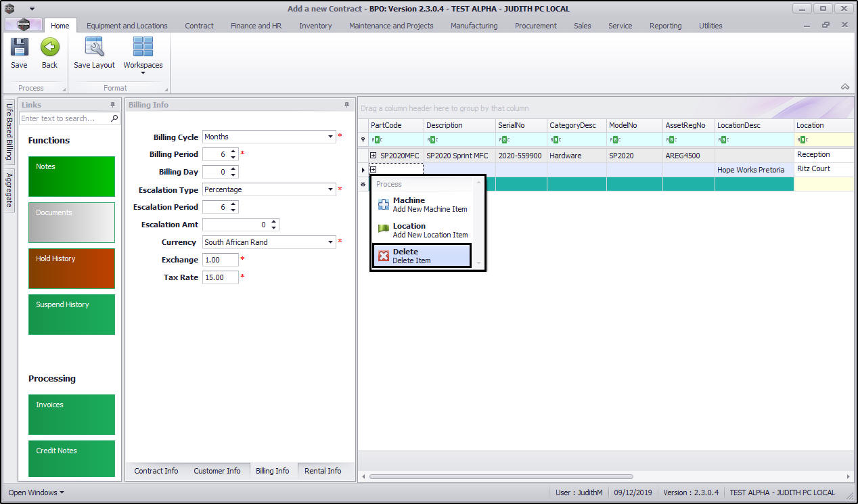Open the Billing Cycle dropdown
Screen dimensions: 858x504
click(330, 137)
